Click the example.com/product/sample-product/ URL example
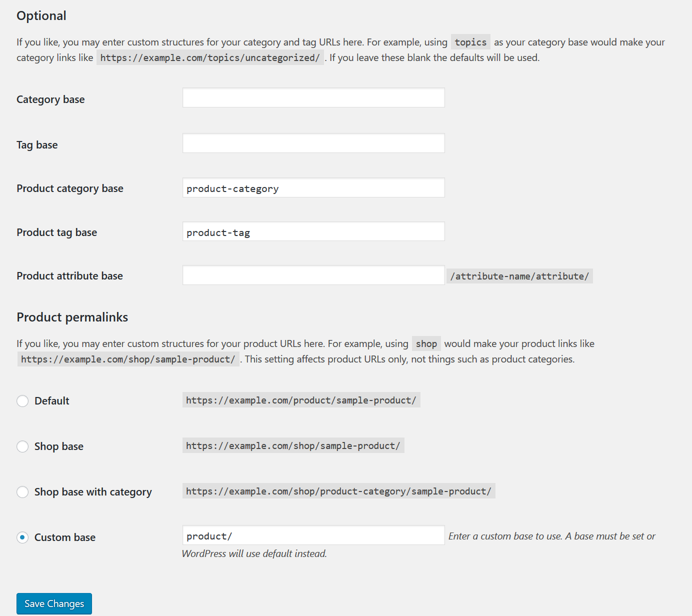The image size is (692, 616). point(301,400)
